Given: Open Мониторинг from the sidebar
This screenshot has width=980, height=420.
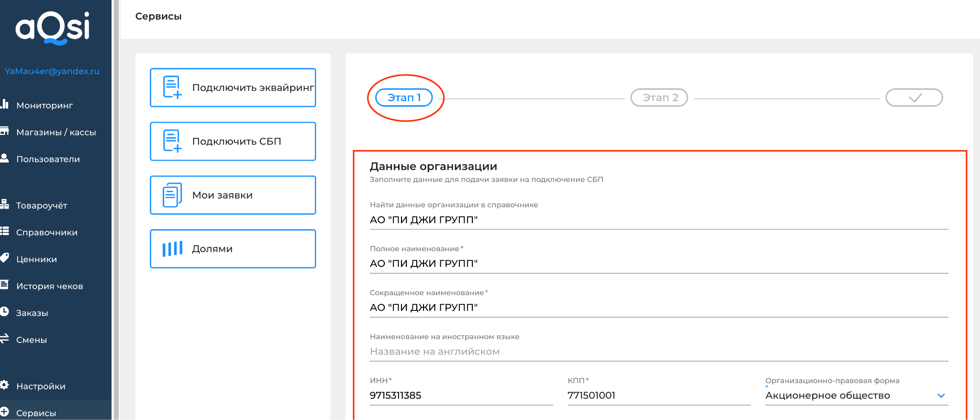Looking at the screenshot, I should click(x=44, y=105).
